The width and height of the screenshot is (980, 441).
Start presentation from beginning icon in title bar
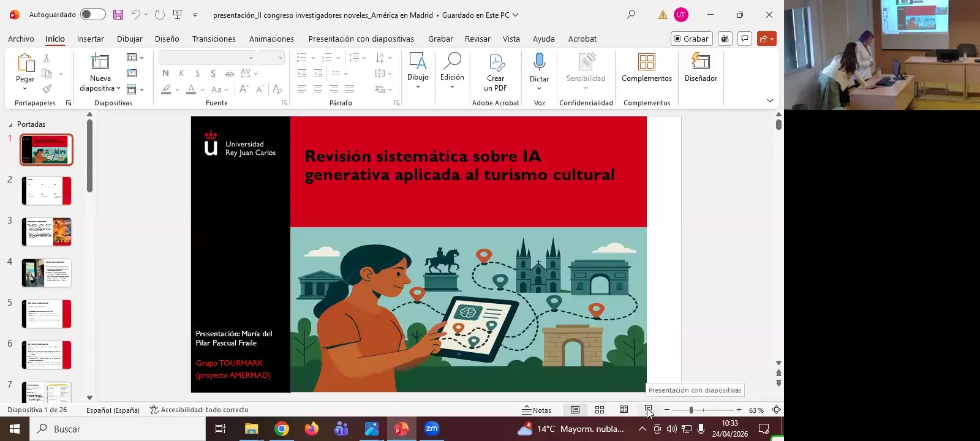click(178, 15)
